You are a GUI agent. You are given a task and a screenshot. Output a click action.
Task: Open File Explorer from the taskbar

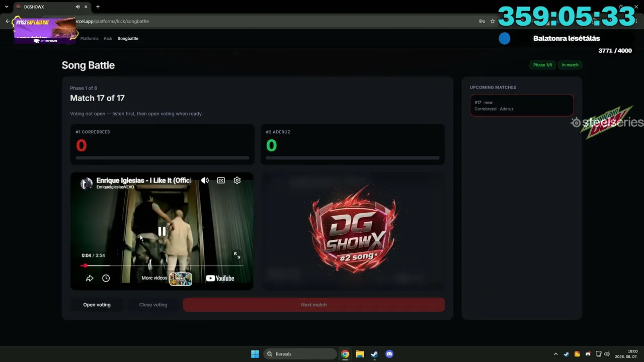[360, 354]
